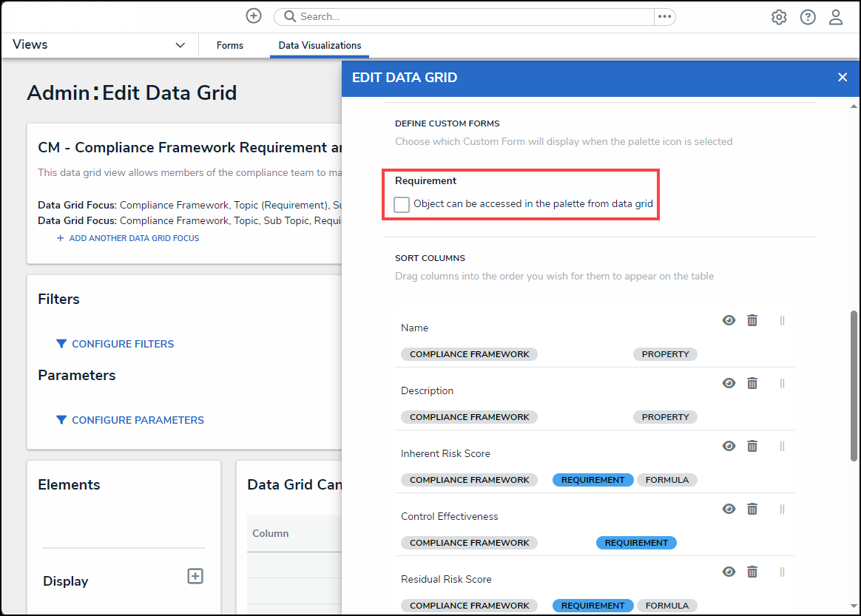Open the search options ellipsis menu
Image resolution: width=861 pixels, height=616 pixels.
pyautogui.click(x=664, y=16)
